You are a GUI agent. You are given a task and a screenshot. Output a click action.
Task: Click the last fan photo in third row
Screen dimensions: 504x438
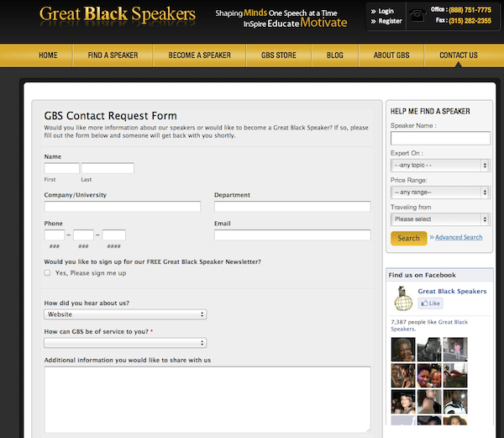pyautogui.click(x=455, y=401)
